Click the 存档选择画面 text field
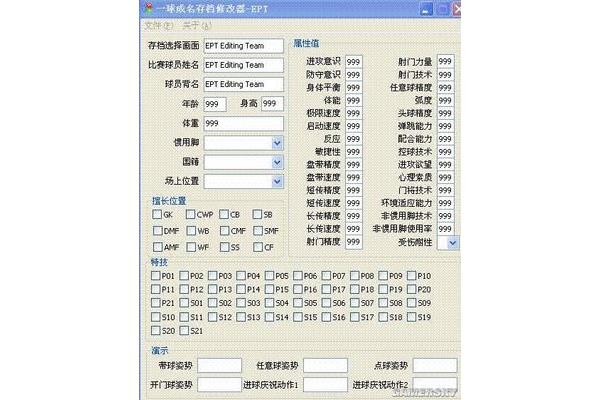600x400 pixels. click(x=243, y=46)
